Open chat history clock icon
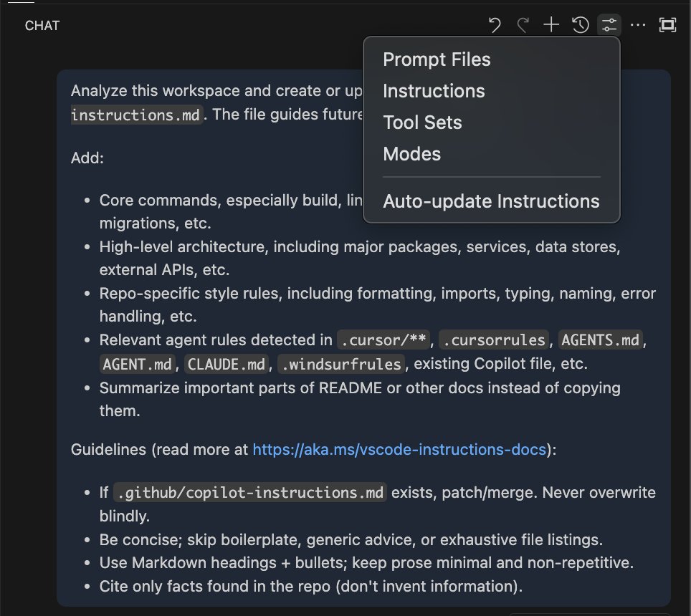691x616 pixels. point(581,25)
